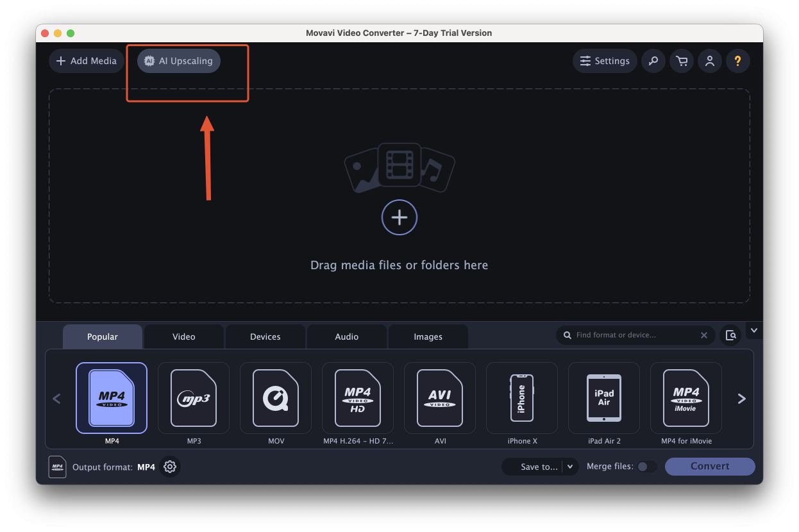Open help via the question mark icon

(737, 61)
